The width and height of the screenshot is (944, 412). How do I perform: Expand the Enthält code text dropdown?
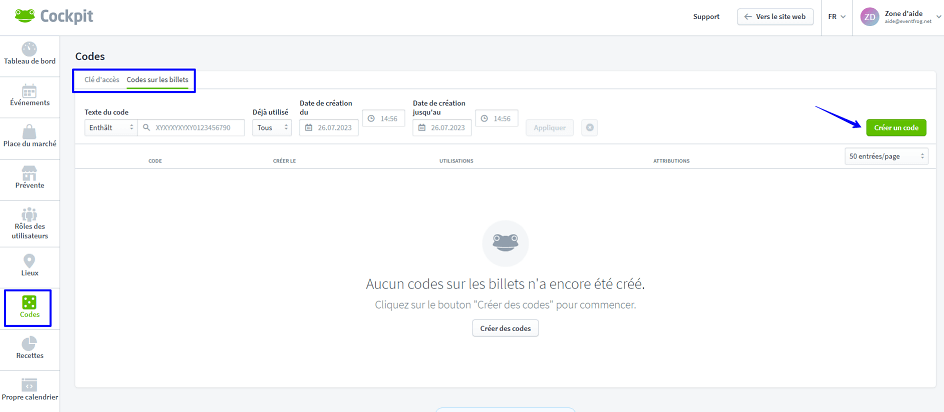[110, 128]
